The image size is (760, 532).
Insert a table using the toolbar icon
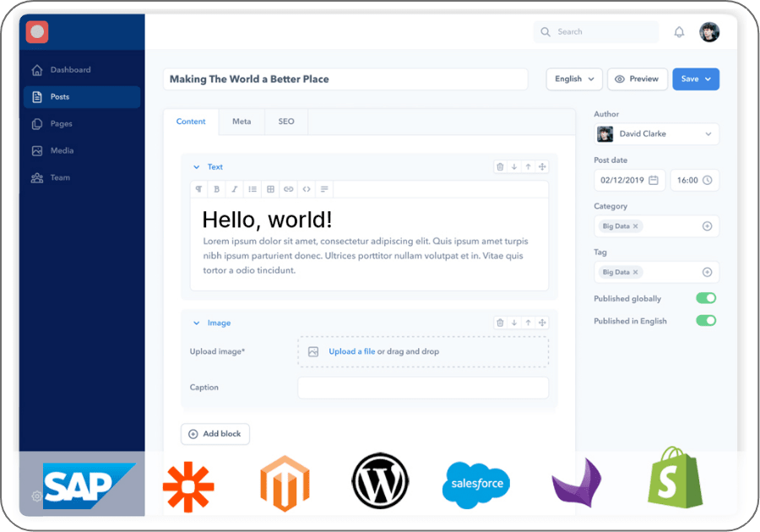click(x=270, y=189)
